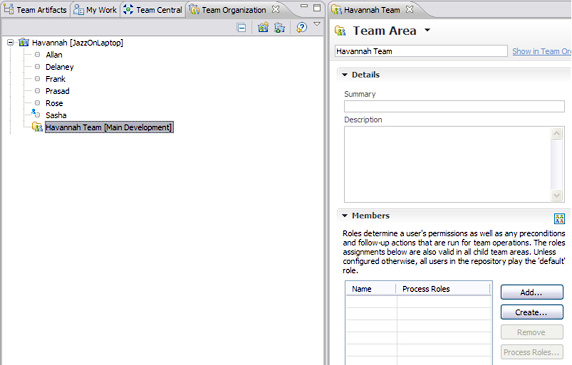Click the Add... button

tap(532, 292)
